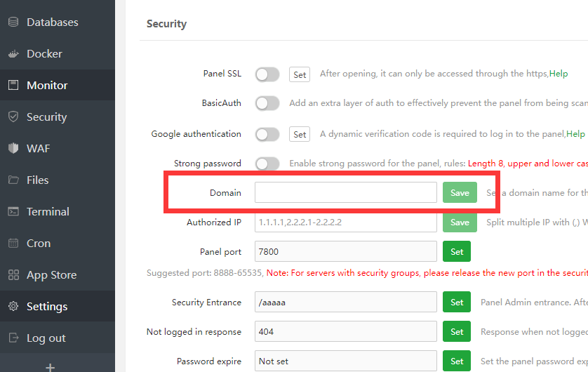The height and width of the screenshot is (372, 588).
Task: Enable the Panel SSL toggle
Action: 267,74
